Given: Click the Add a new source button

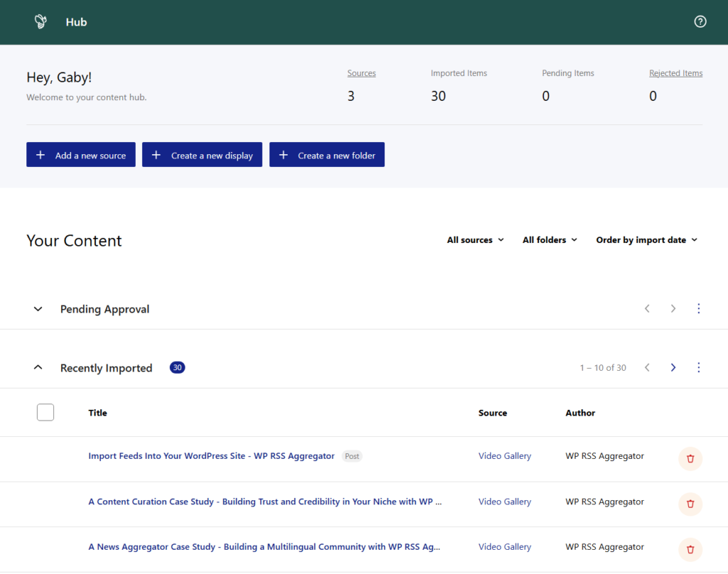Looking at the screenshot, I should tap(81, 155).
